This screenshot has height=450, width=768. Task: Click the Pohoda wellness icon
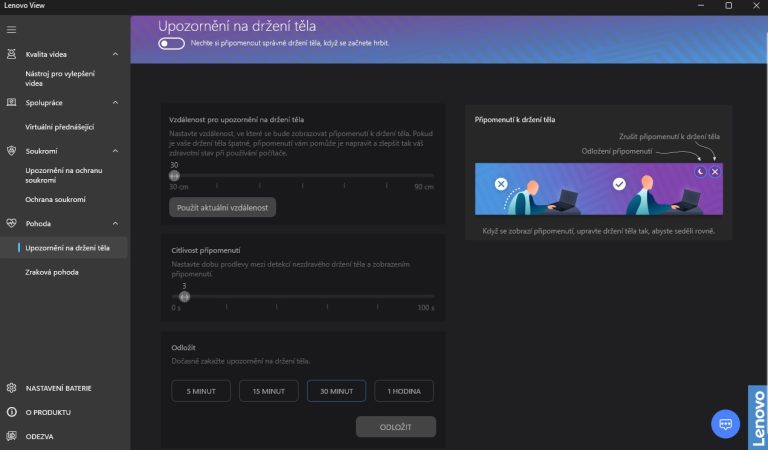click(12, 223)
